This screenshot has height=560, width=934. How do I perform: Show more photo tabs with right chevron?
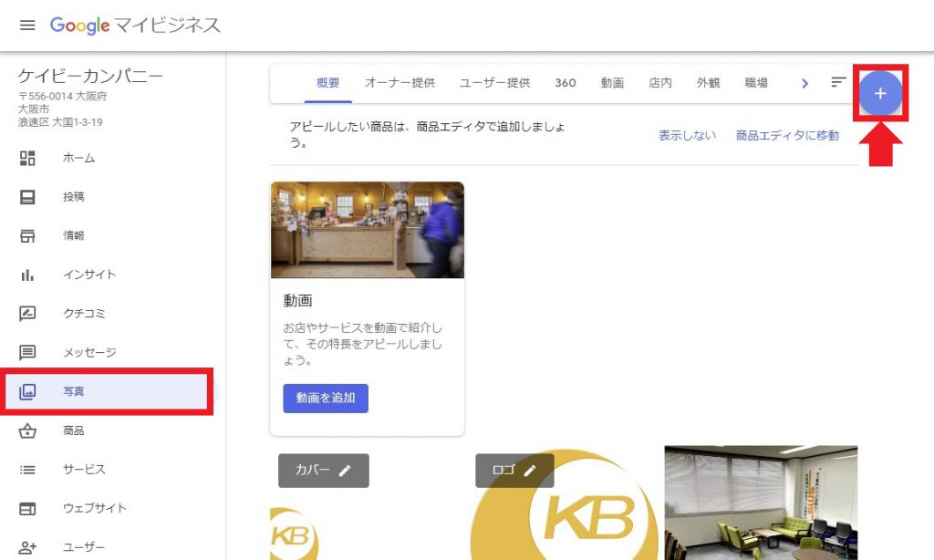click(x=804, y=83)
